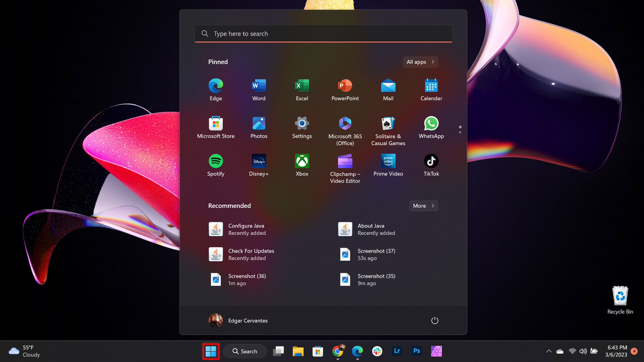
Task: Open File Explorer from taskbar
Action: coord(298,351)
